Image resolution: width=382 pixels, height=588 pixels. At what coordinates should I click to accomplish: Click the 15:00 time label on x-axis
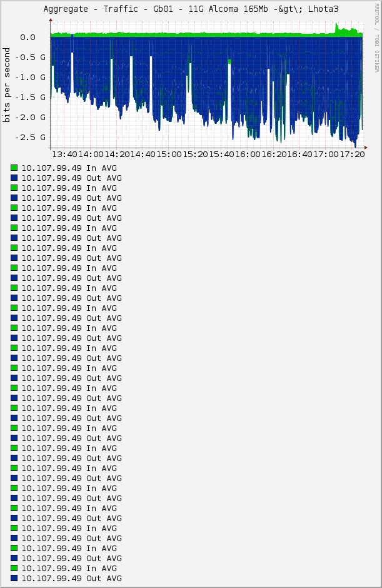169,154
